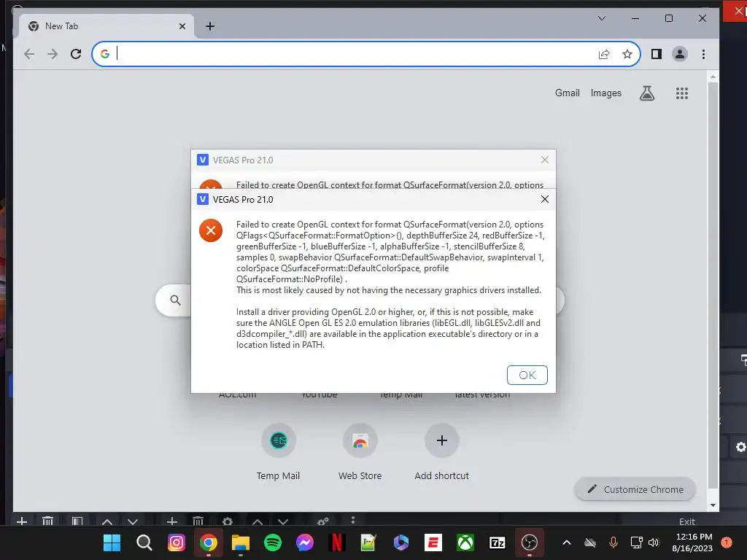Open the Temp Mail shortcut
Viewport: 747px width, 560px height.
[x=278, y=451]
